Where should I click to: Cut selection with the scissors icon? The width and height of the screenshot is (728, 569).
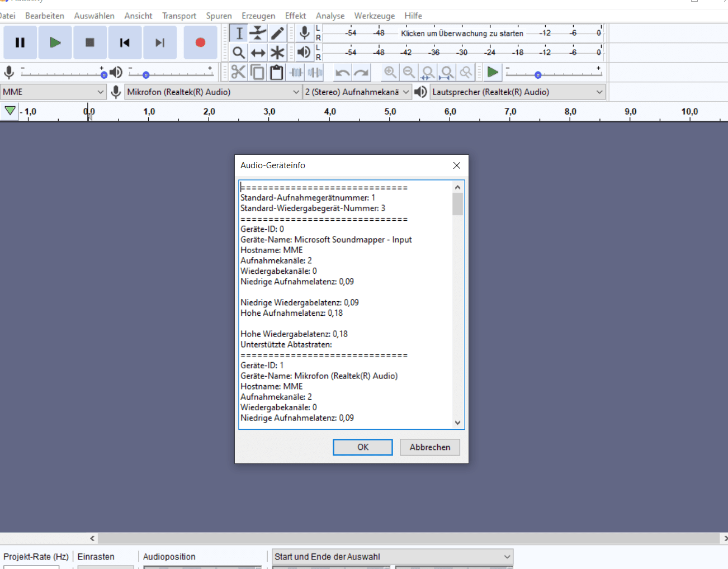tap(239, 72)
